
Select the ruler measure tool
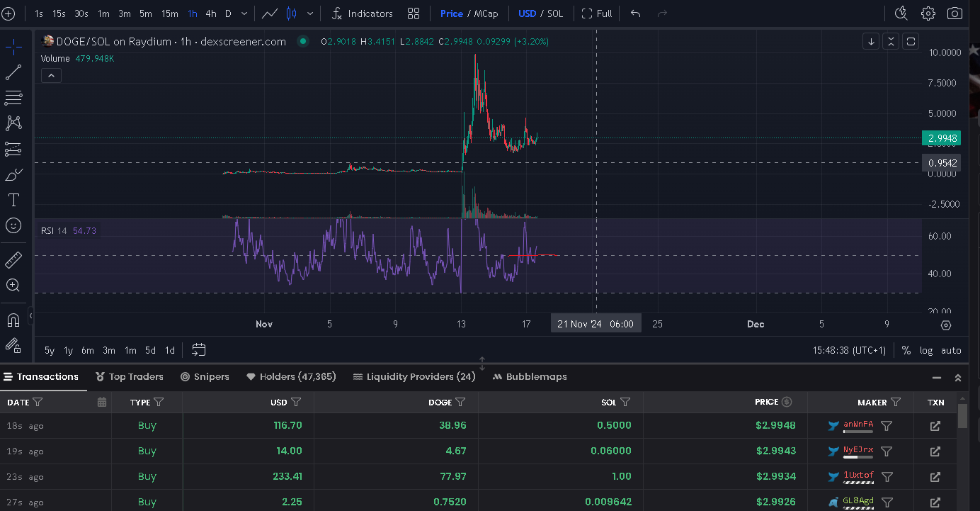click(x=13, y=259)
